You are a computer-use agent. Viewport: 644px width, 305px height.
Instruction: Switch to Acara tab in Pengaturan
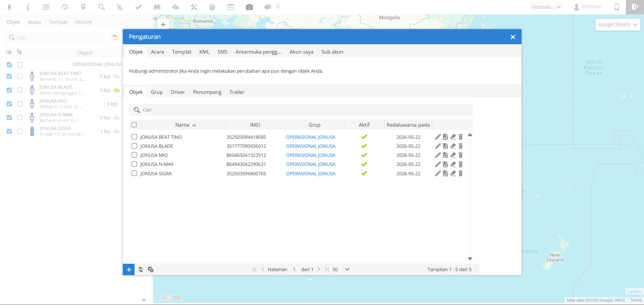pos(157,52)
